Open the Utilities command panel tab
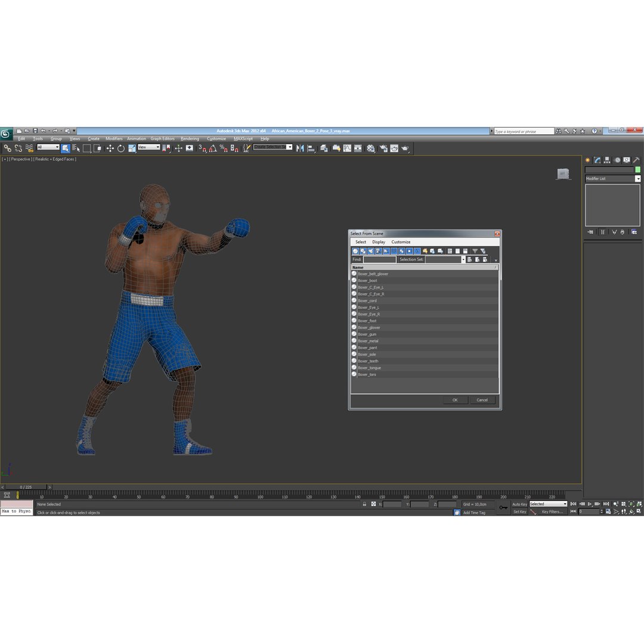Screen dimensions: 644x644 click(636, 160)
